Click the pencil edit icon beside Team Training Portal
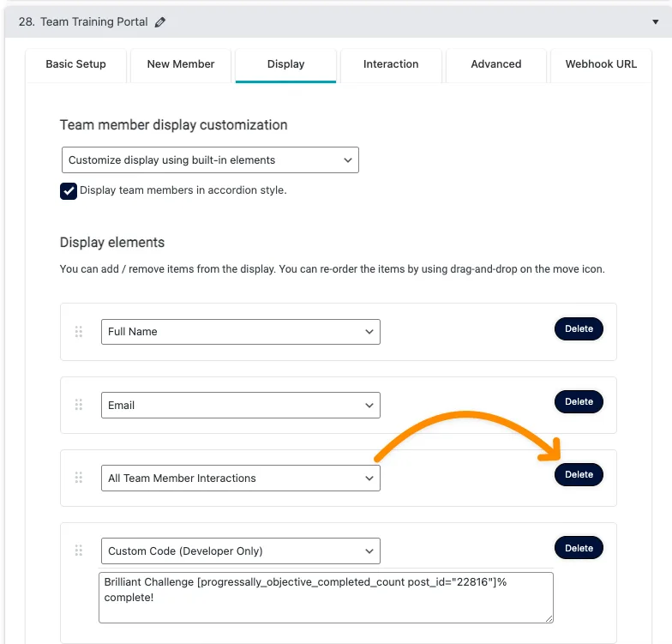 point(160,22)
